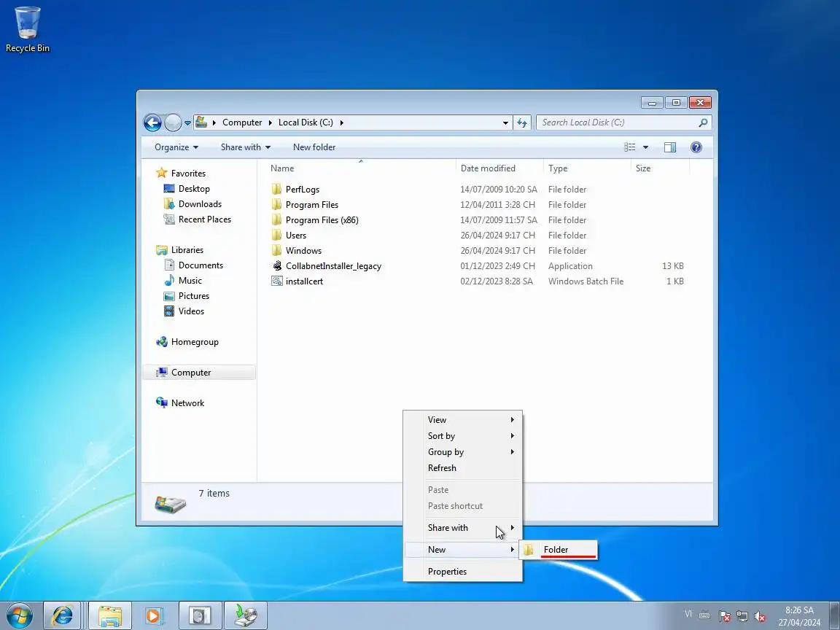Open Desktop in the Favorites list

pyautogui.click(x=194, y=189)
